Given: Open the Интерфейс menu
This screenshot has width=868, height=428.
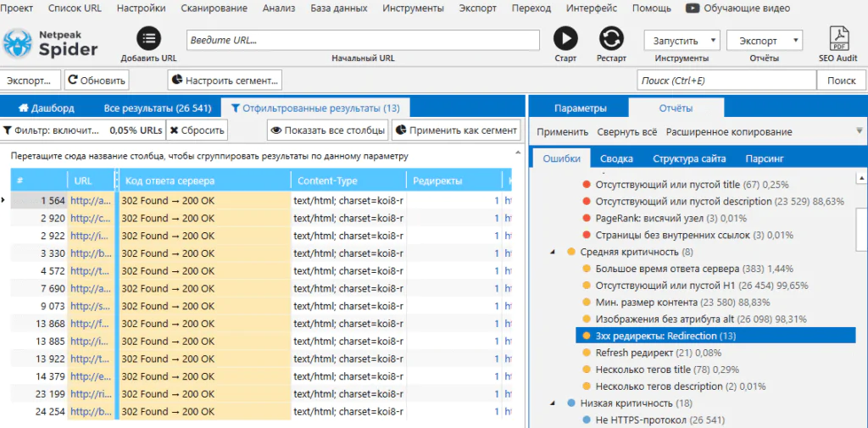Looking at the screenshot, I should 592,8.
